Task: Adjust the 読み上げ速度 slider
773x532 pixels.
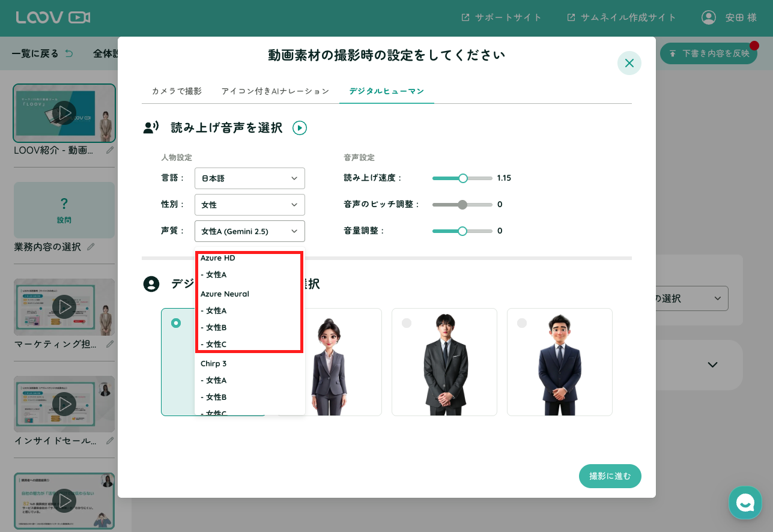Action: click(x=462, y=178)
